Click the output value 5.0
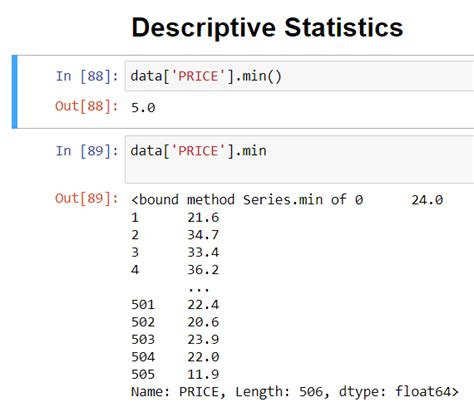The height and width of the screenshot is (407, 474). point(143,108)
